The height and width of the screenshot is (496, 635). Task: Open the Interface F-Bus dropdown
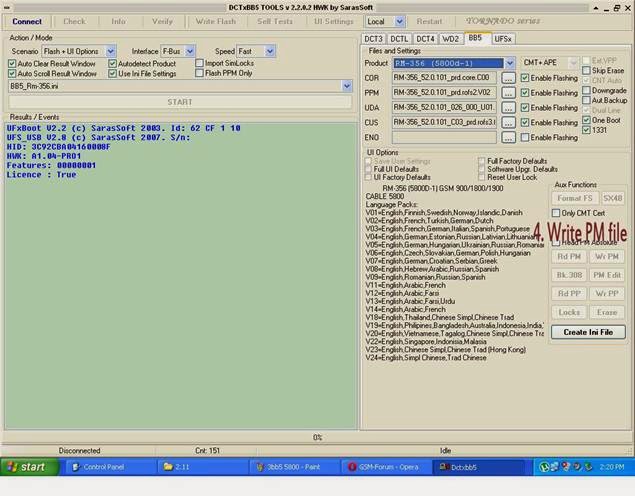coord(190,51)
